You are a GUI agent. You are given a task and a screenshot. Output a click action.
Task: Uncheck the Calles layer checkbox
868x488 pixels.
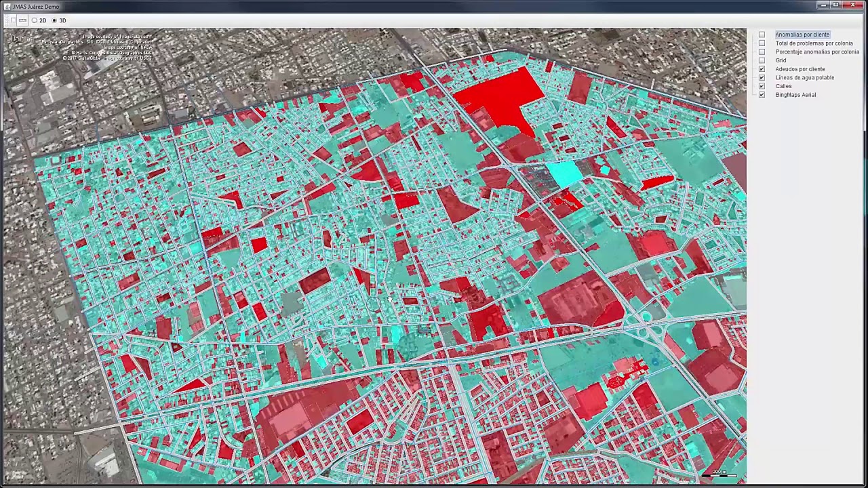tap(762, 86)
